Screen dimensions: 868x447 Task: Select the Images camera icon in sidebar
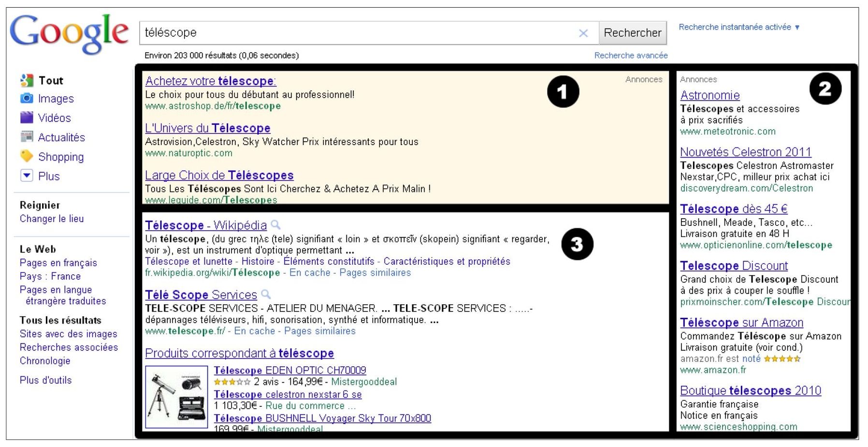click(27, 99)
